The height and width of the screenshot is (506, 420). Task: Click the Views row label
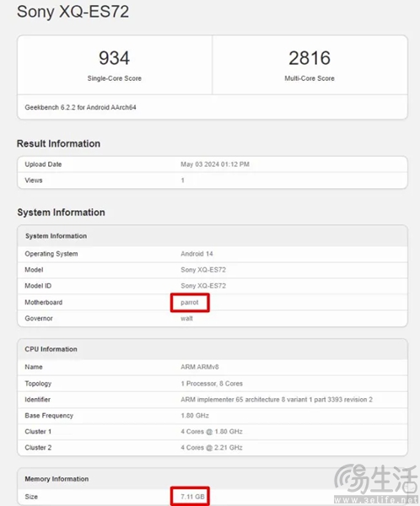coord(34,180)
